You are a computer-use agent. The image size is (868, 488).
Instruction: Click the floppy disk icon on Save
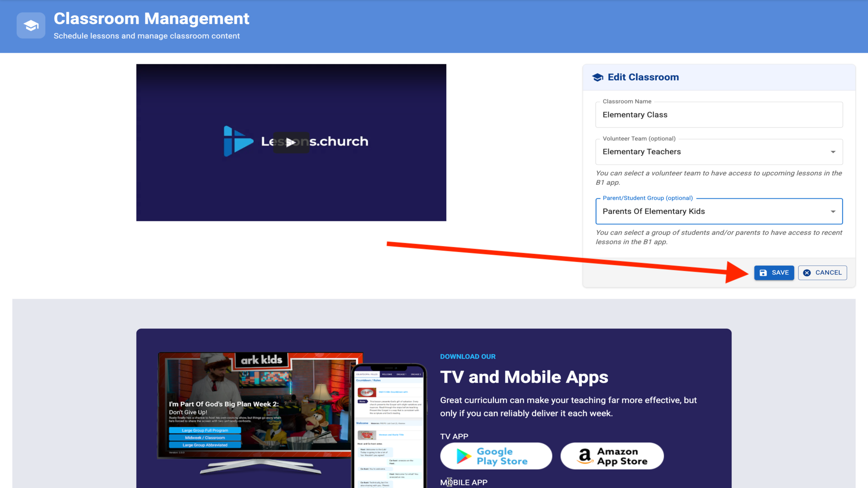click(x=763, y=272)
